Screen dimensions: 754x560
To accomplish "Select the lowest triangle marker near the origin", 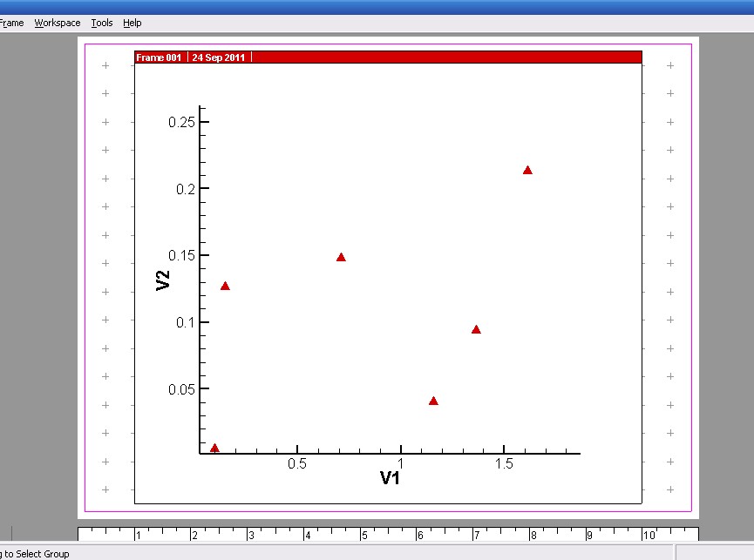I will pyautogui.click(x=214, y=449).
